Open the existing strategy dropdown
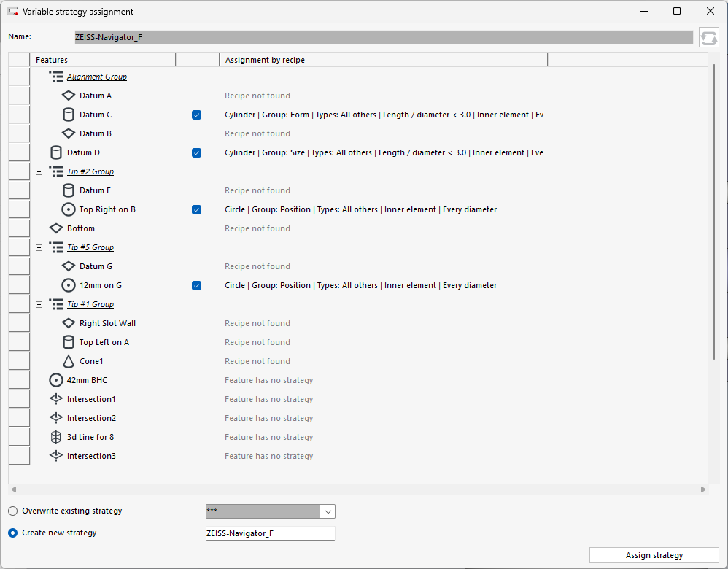 [328, 511]
